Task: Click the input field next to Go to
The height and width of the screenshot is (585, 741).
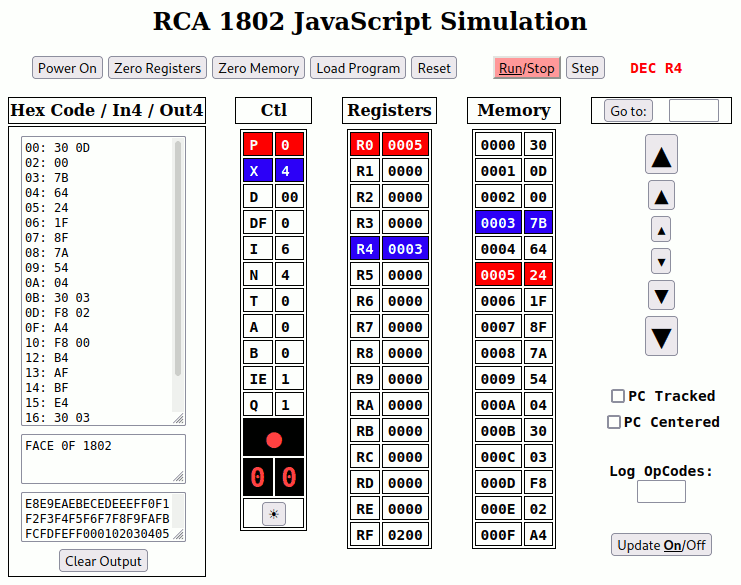Action: click(x=693, y=110)
